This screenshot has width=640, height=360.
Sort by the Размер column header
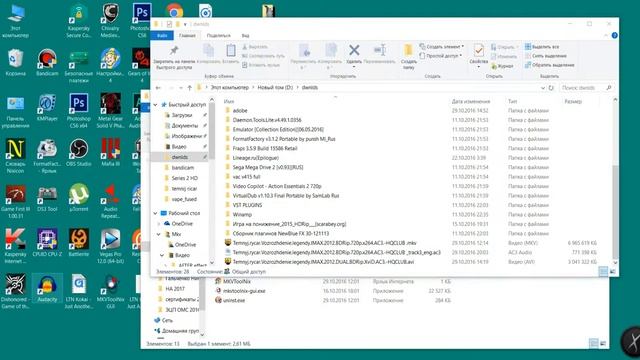tap(573, 101)
